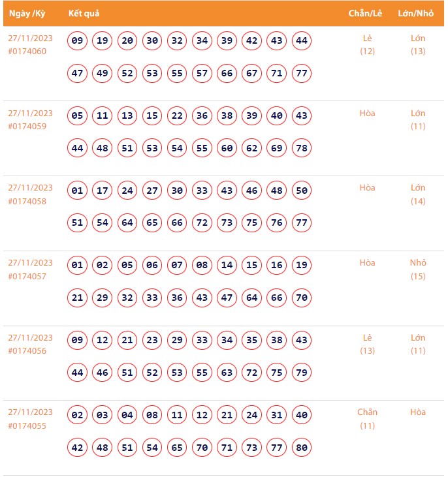Select ball 70 in draw #0174057

click(302, 298)
